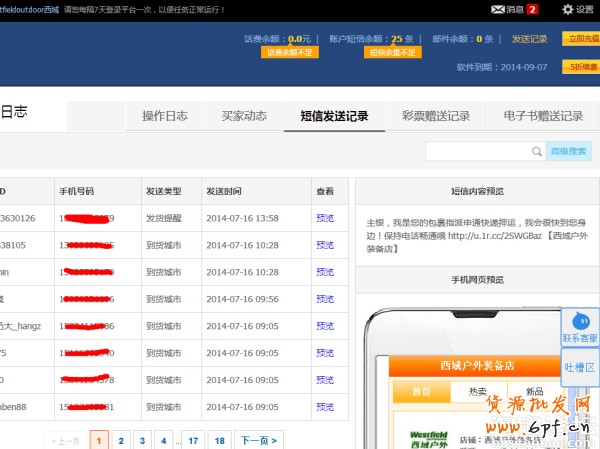
Task: Click the red message count badge
Action: (533, 10)
